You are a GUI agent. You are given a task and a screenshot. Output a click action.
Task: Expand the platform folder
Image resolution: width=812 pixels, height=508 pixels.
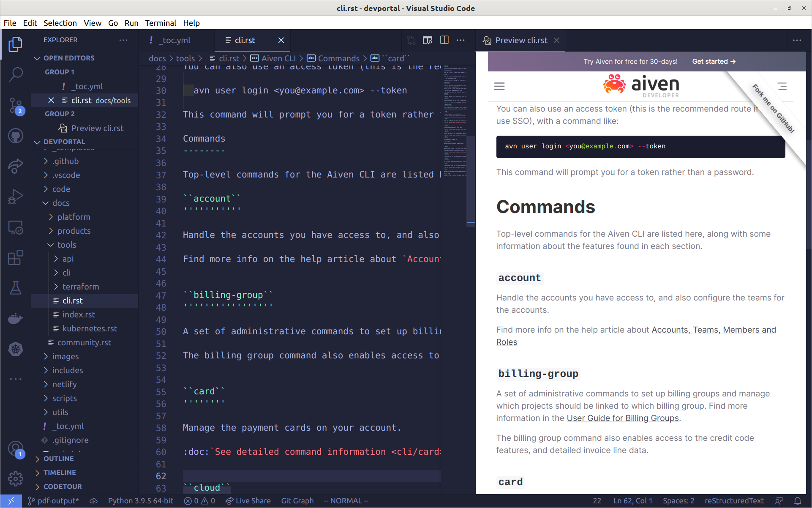(x=74, y=217)
